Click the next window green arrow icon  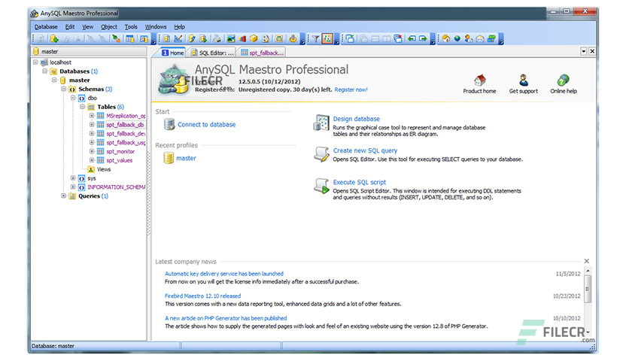423,39
